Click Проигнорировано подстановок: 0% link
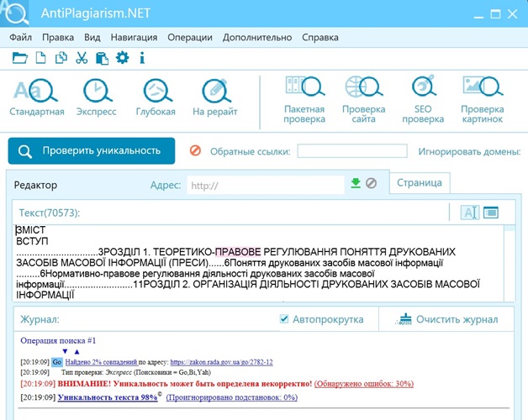This screenshot has height=420, width=528. [x=232, y=397]
